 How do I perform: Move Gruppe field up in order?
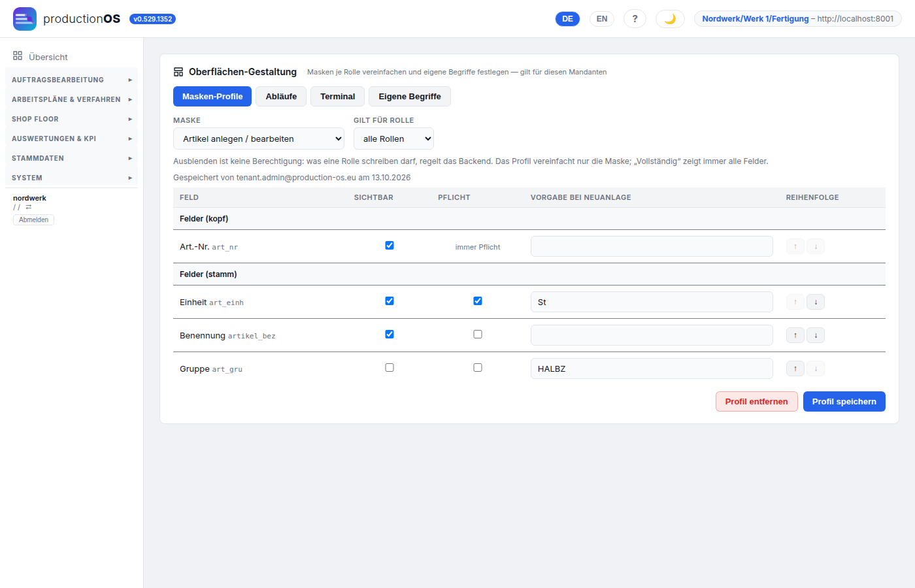point(795,368)
